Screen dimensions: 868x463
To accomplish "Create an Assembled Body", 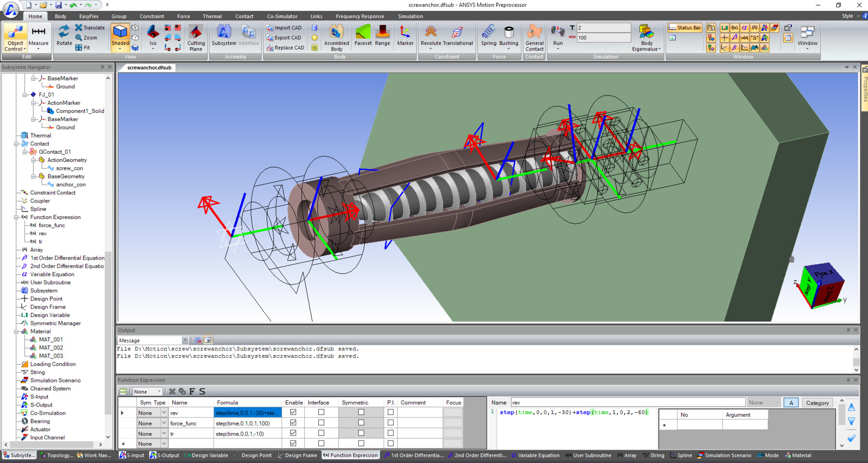I will click(x=336, y=36).
